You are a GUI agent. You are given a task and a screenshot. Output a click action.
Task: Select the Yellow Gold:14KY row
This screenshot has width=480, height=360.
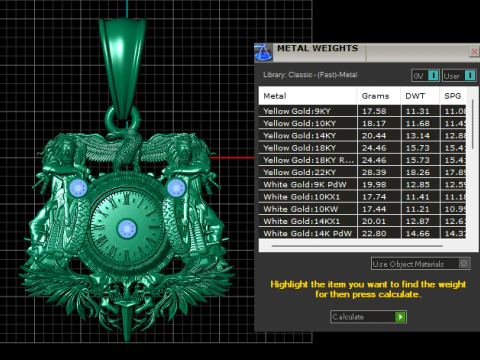[x=362, y=136]
